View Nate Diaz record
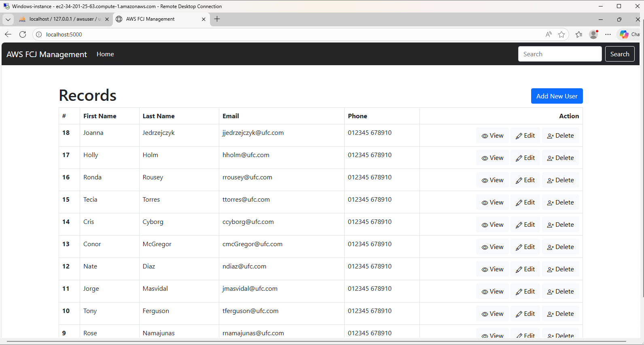 pos(492,269)
